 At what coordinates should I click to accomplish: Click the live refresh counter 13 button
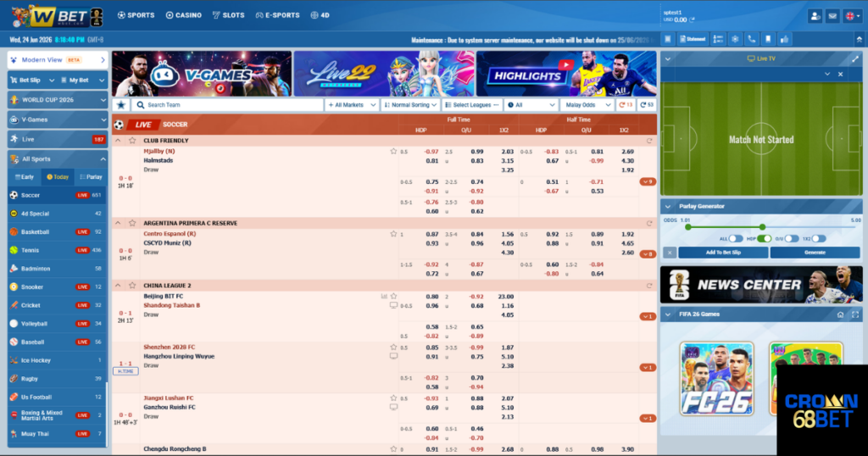point(626,104)
